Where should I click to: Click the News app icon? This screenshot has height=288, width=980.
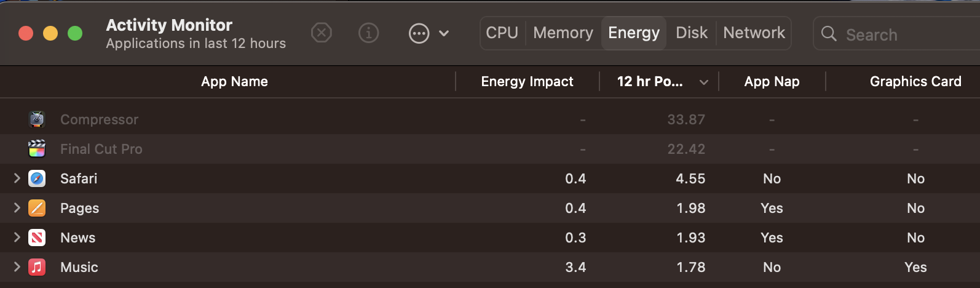(37, 238)
